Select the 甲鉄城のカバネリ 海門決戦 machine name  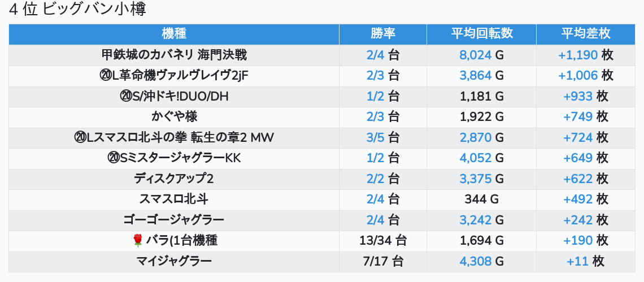[174, 55]
